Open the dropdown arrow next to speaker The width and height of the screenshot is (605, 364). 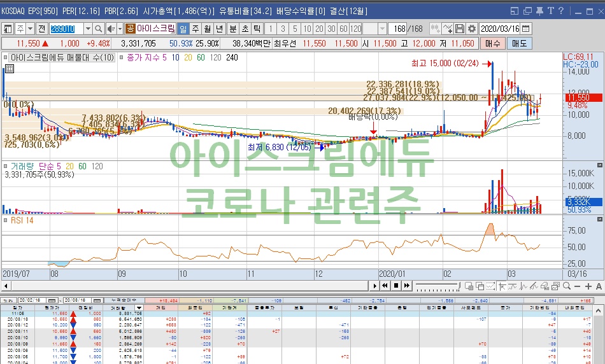click(120, 29)
